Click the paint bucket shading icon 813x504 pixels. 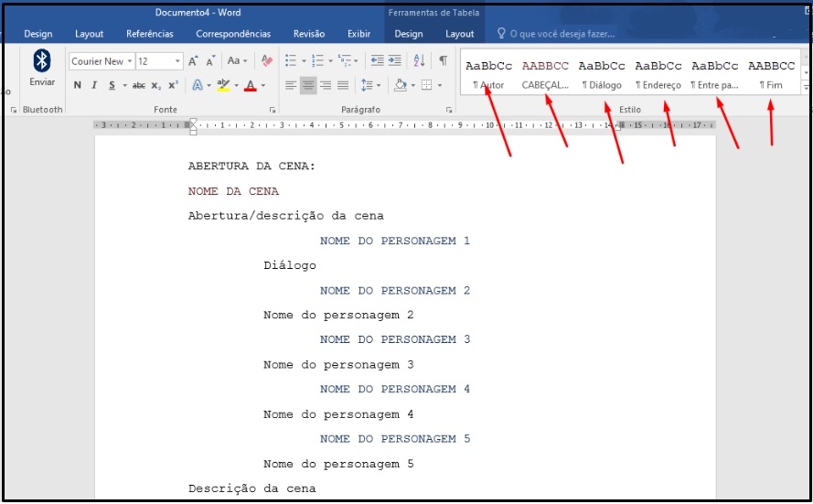pos(400,85)
